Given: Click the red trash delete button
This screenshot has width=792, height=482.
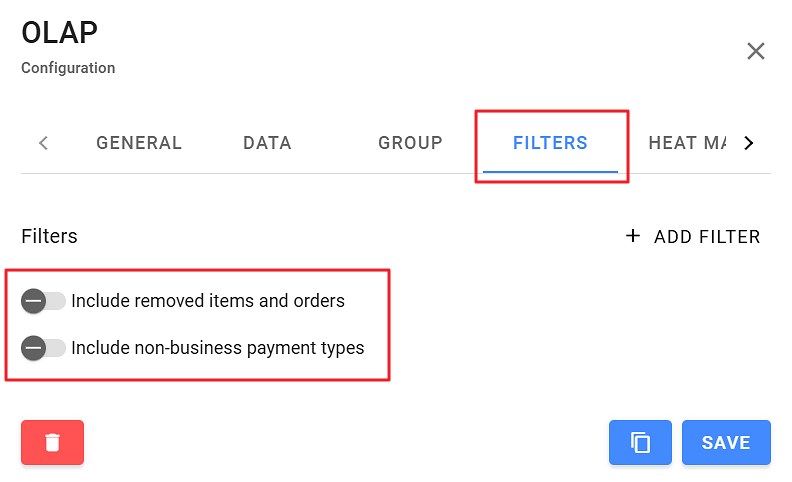Looking at the screenshot, I should tap(52, 442).
